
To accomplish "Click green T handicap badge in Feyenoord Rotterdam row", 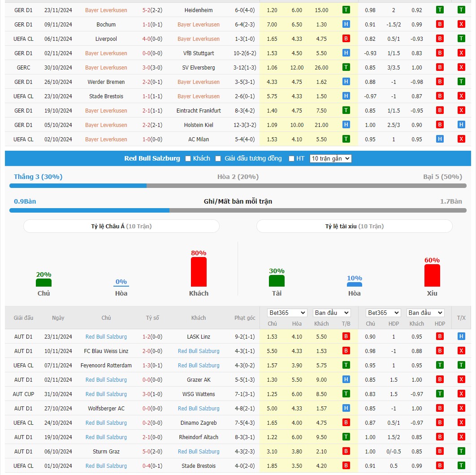I will (440, 365).
